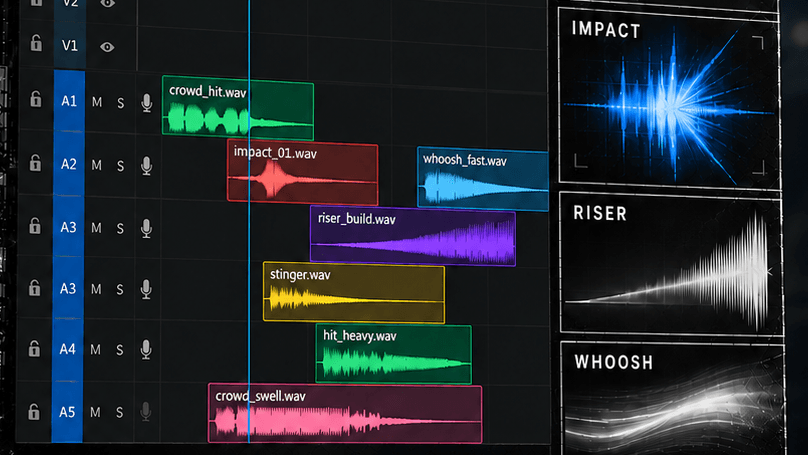808x455 pixels.
Task: Click the dimmed microphone icon on A5
Action: (x=146, y=412)
